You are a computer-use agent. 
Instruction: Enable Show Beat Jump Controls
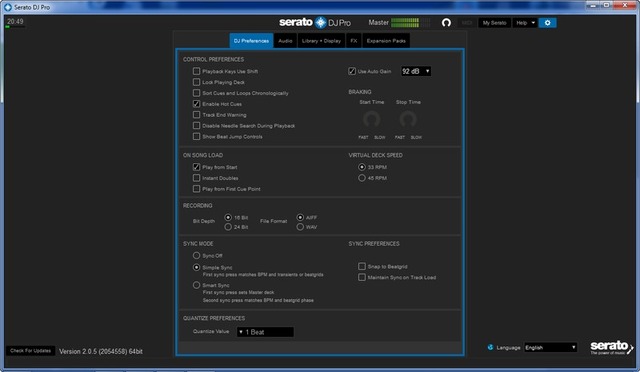point(196,136)
